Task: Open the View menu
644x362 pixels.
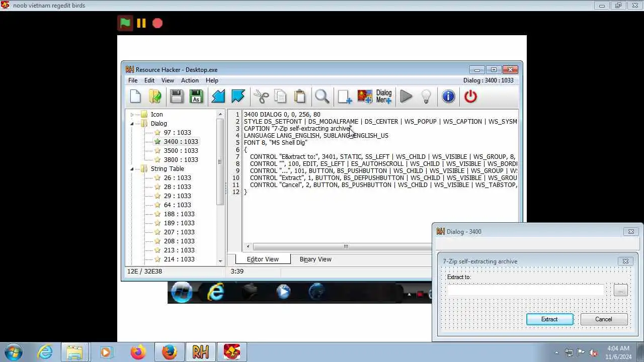Action: 168,80
